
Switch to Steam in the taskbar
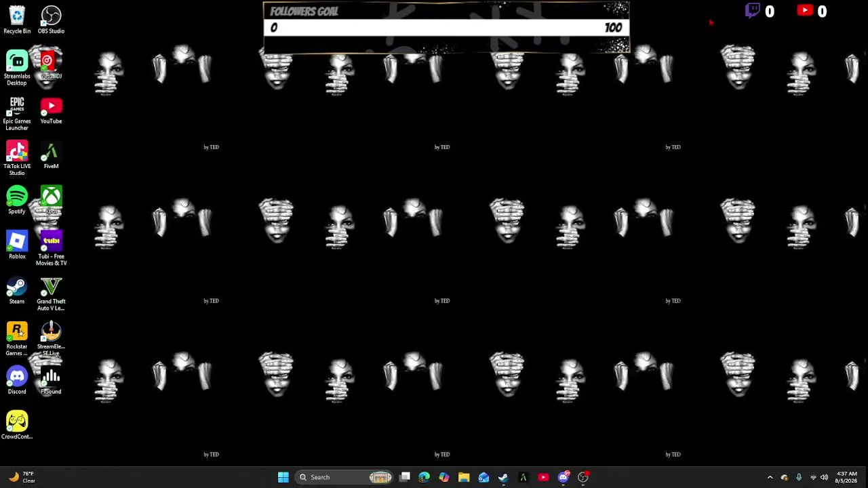[503, 477]
